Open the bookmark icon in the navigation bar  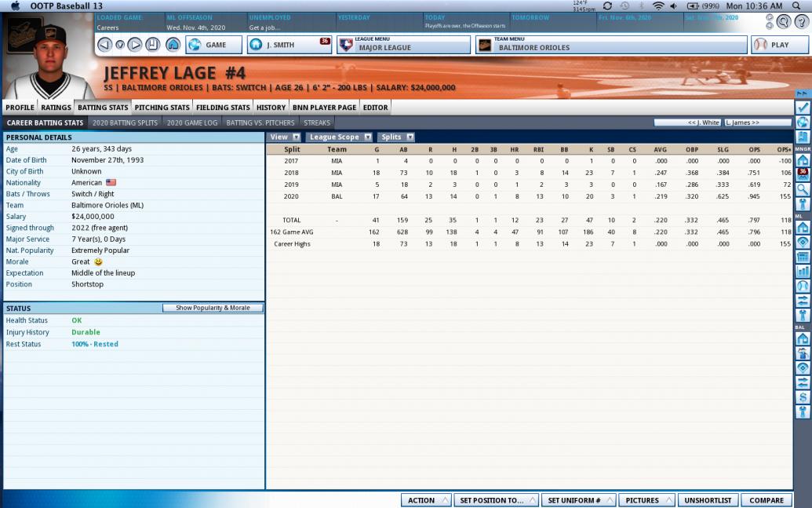pyautogui.click(x=152, y=45)
